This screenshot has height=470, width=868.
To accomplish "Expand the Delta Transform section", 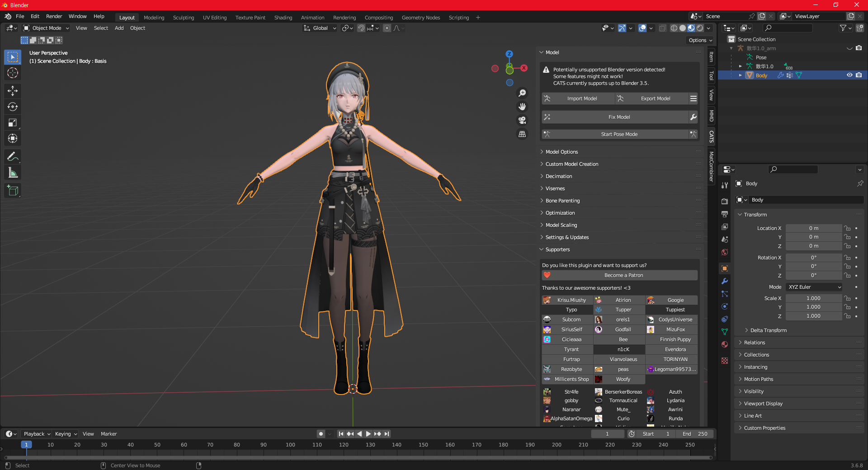I will (768, 330).
